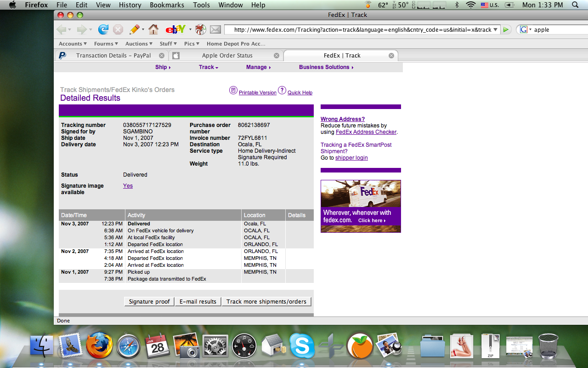Open the History menu
Screen dimensions: 588x368
click(130, 5)
